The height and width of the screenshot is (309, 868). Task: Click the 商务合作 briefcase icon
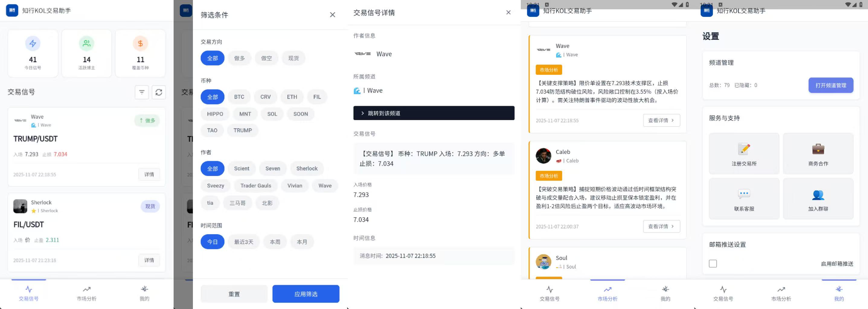[819, 149]
